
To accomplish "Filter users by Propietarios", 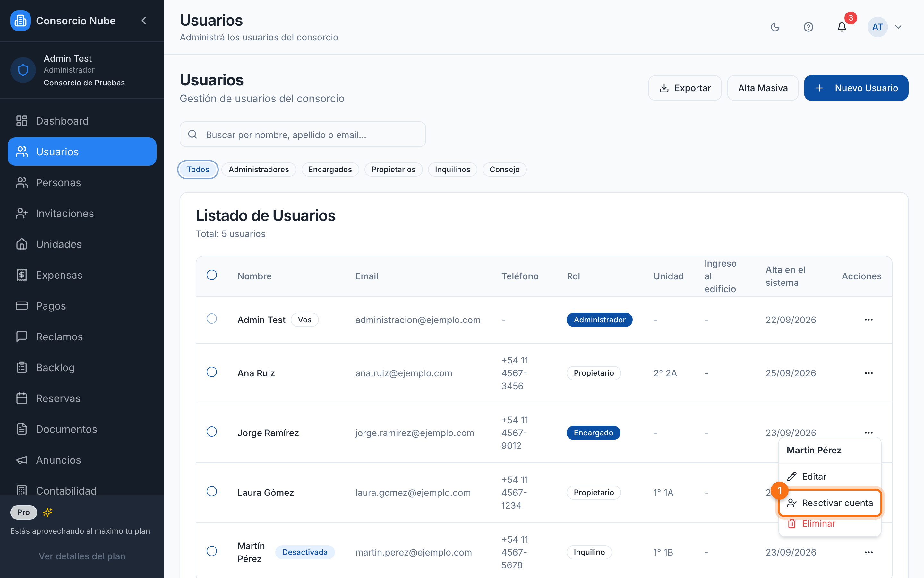I will click(x=393, y=170).
